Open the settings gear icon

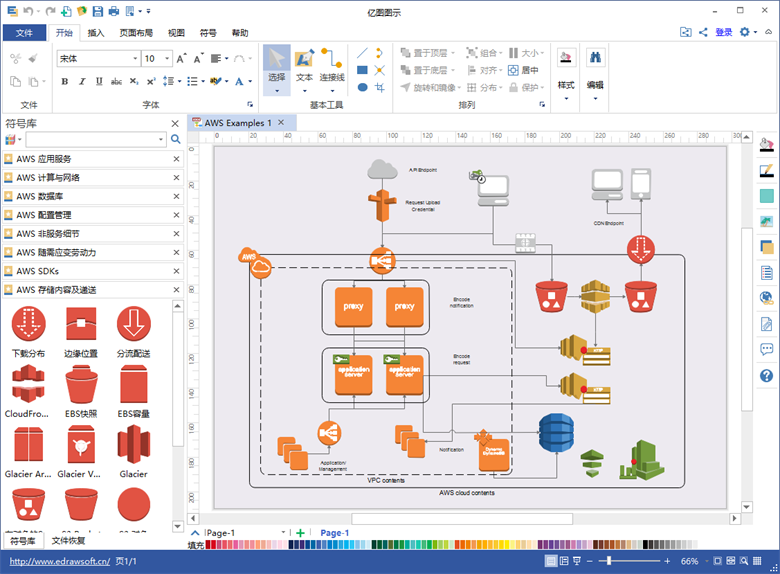pos(745,32)
